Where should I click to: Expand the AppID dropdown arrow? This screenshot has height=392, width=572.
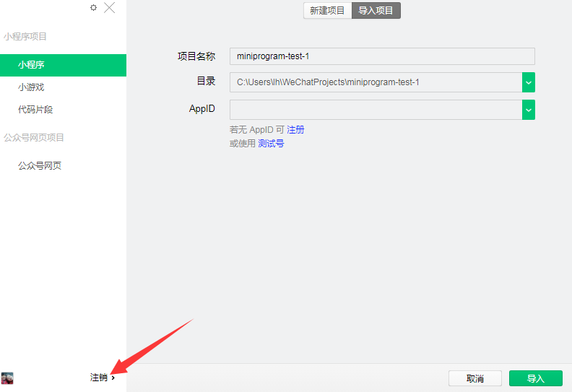(529, 110)
